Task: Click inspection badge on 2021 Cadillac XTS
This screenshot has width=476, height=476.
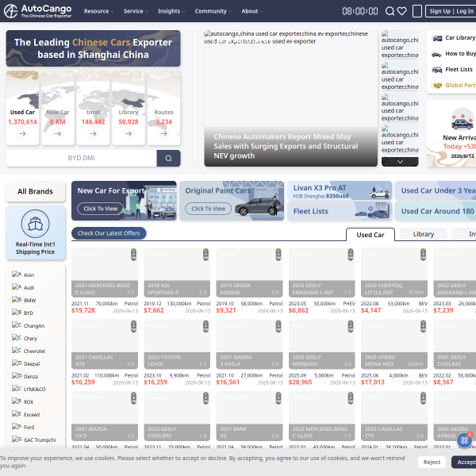Action: (x=133, y=326)
